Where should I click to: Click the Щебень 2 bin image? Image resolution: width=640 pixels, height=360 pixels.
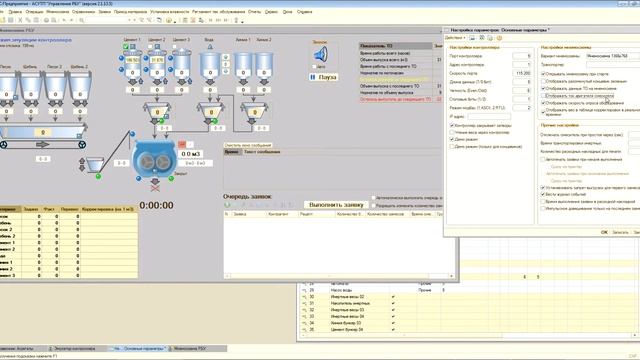80,86
